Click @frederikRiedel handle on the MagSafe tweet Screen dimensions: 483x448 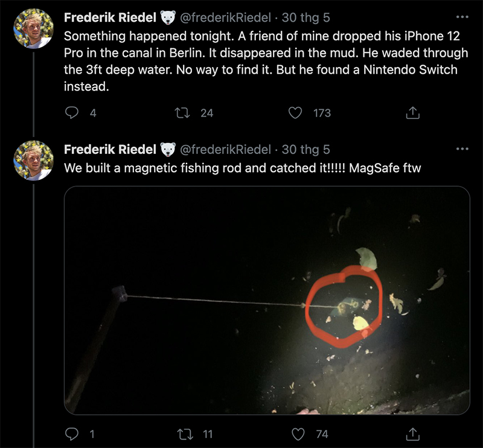pos(226,150)
